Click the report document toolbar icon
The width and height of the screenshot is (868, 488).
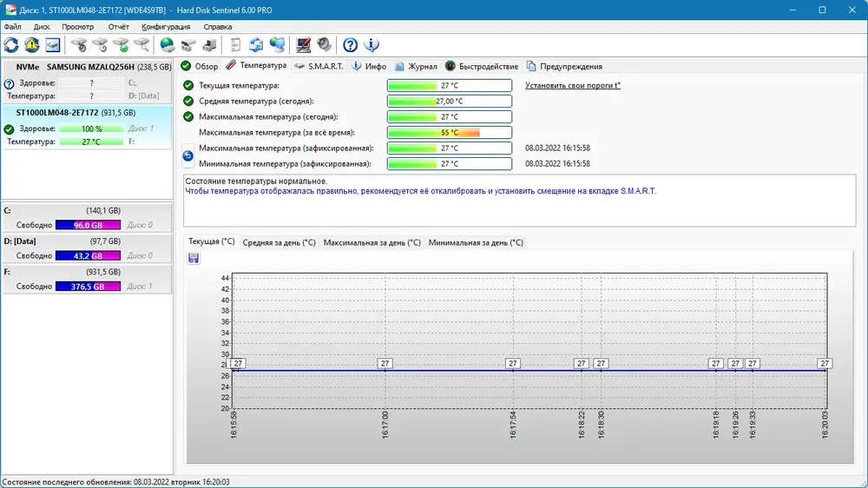click(235, 45)
